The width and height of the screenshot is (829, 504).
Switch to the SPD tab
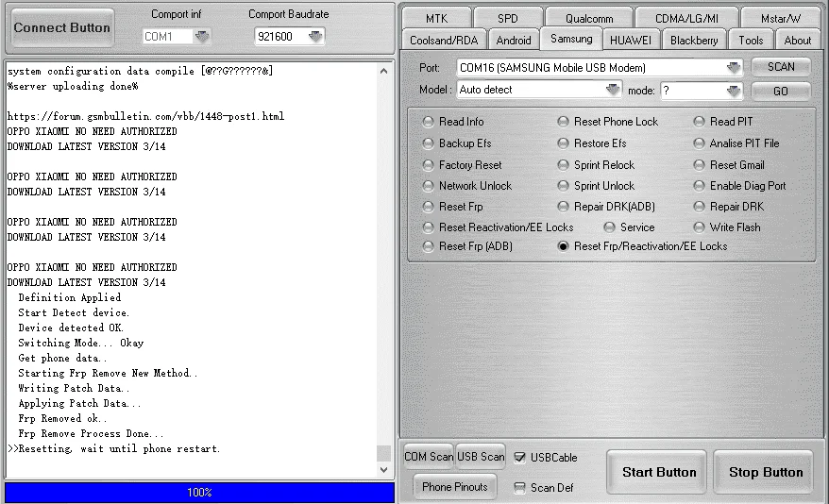click(x=508, y=19)
